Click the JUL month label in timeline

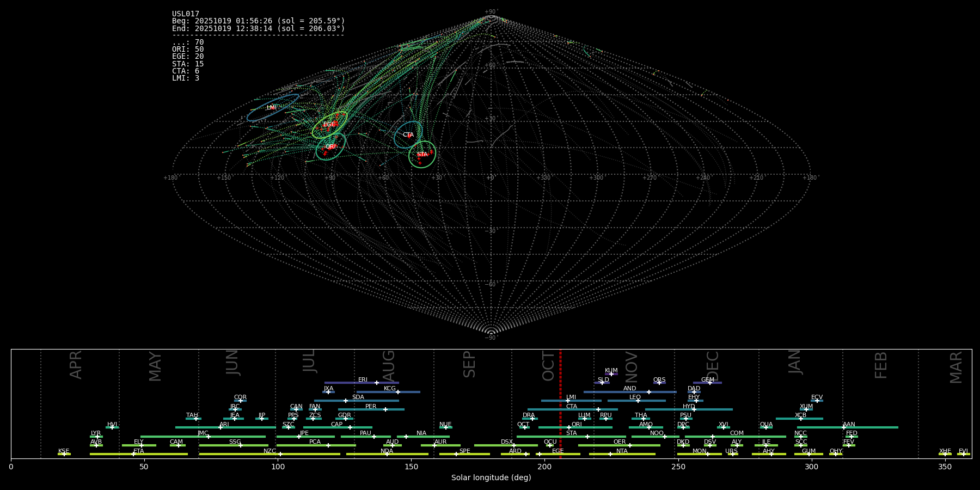[x=309, y=361]
